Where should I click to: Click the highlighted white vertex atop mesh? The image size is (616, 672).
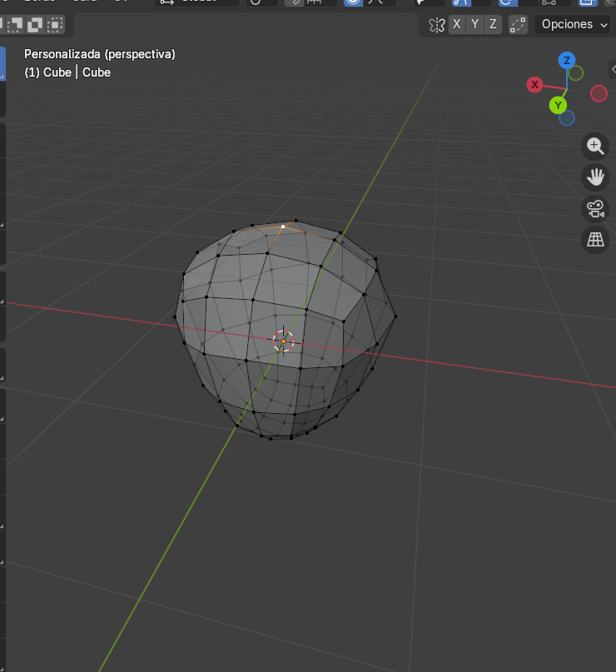[x=283, y=226]
